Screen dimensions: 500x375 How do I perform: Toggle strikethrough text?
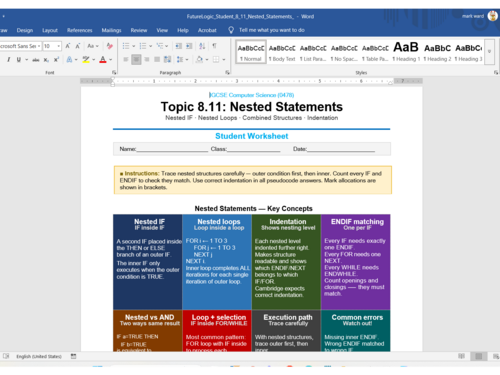tap(36, 60)
